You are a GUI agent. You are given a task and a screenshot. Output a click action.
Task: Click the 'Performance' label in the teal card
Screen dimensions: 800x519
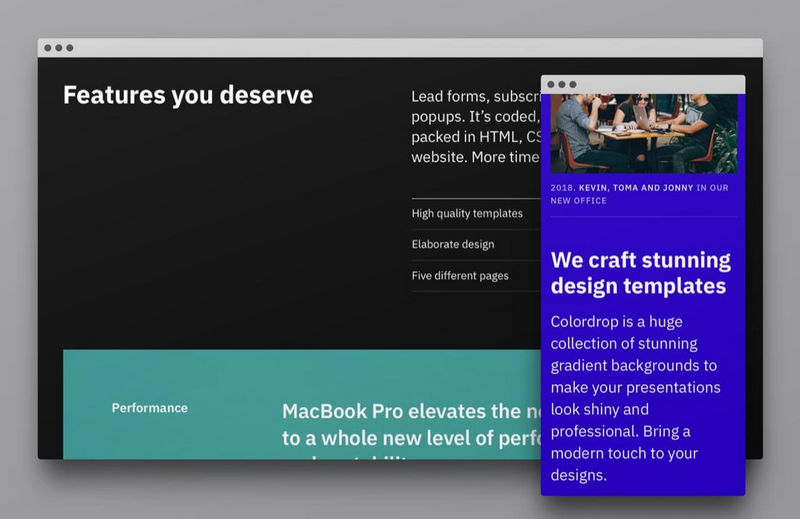coord(149,408)
